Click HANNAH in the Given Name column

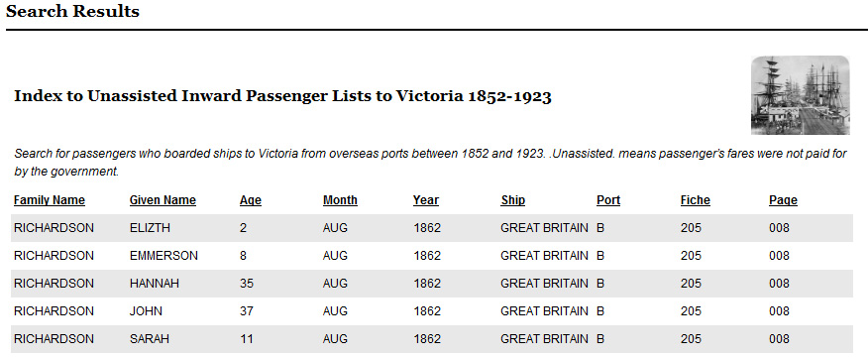155,284
